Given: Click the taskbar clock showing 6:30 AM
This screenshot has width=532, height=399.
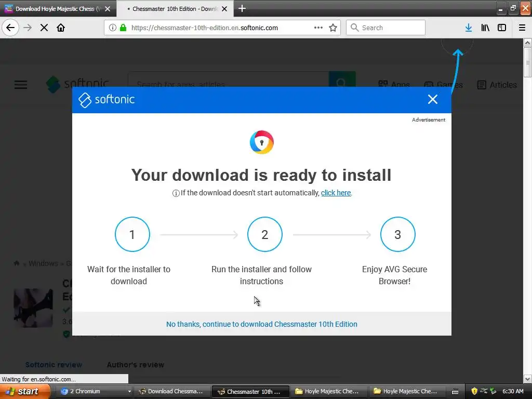Looking at the screenshot, I should pos(513,391).
